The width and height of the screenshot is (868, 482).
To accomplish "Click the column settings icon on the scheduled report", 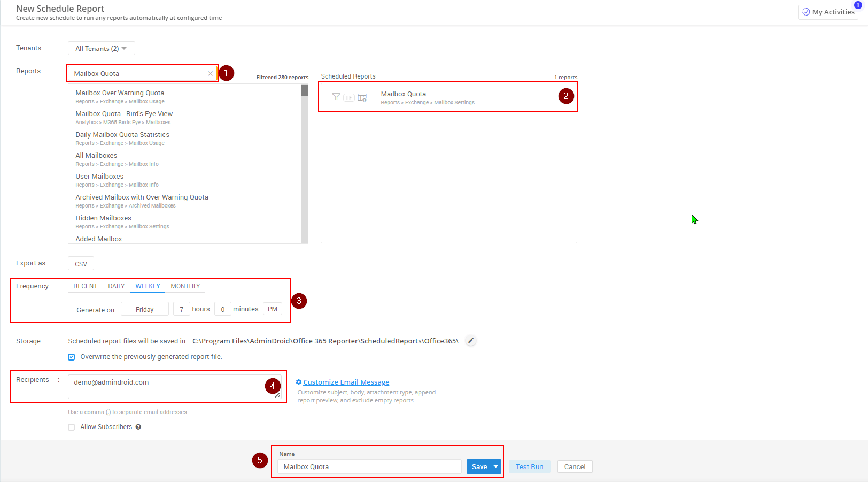I will coord(362,97).
